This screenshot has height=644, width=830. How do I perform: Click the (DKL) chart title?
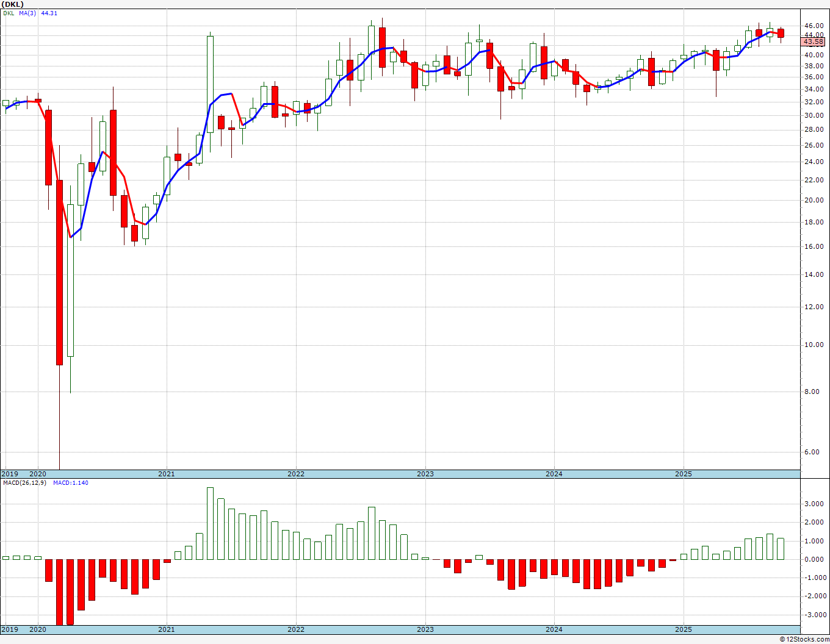(12, 4)
